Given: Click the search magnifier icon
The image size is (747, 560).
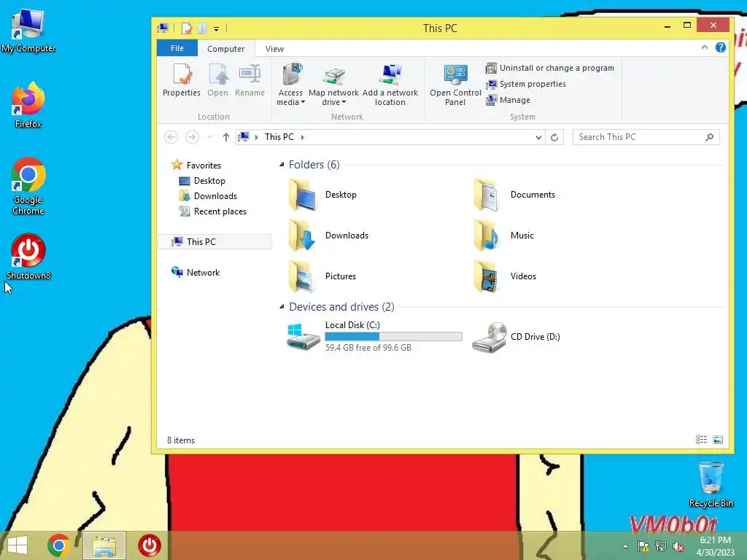Looking at the screenshot, I should point(709,137).
